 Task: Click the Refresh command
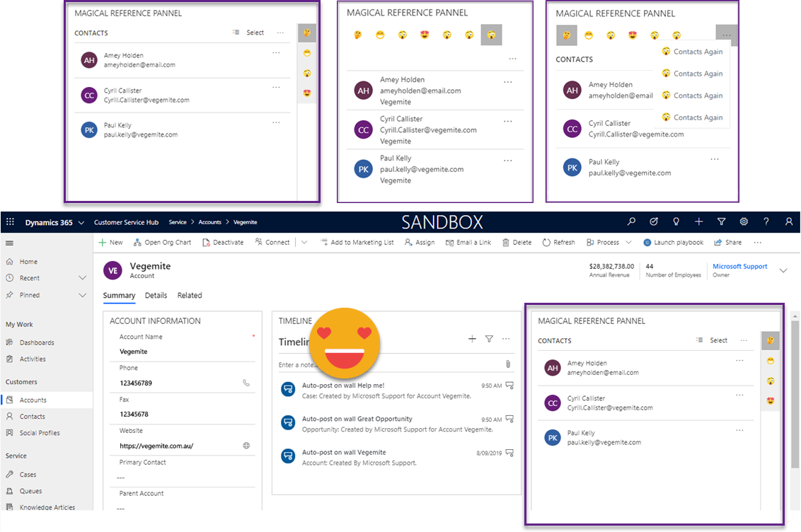pyautogui.click(x=558, y=243)
